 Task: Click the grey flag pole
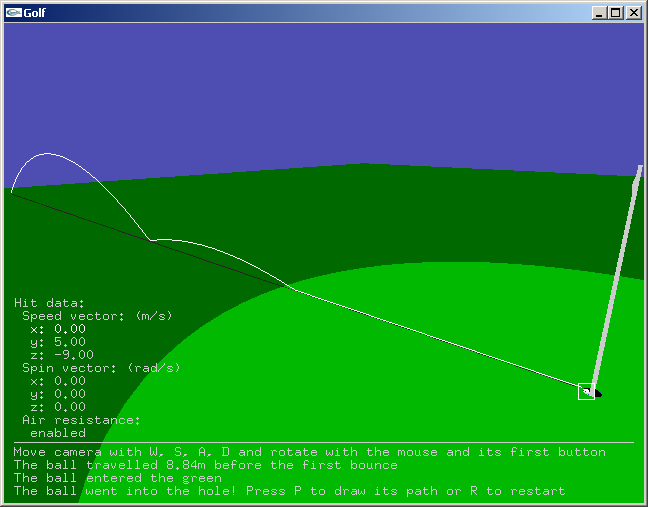coord(617,277)
